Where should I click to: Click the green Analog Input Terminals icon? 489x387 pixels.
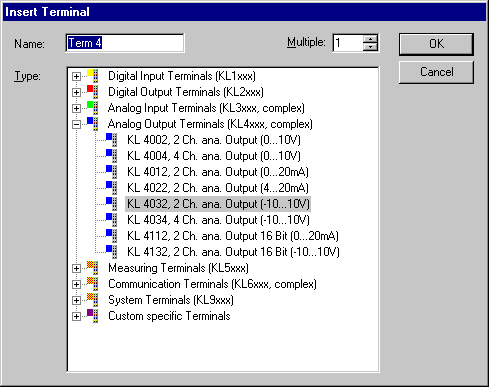click(x=92, y=108)
